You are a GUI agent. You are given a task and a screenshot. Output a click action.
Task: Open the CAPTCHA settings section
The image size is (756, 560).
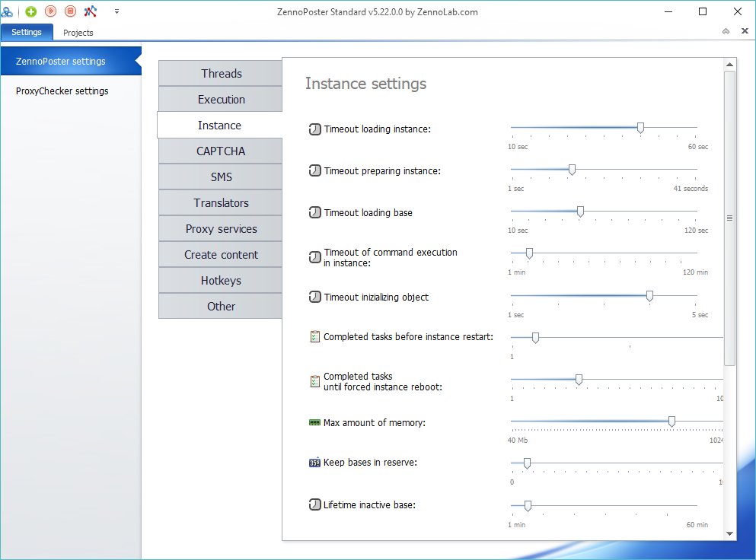tap(221, 151)
